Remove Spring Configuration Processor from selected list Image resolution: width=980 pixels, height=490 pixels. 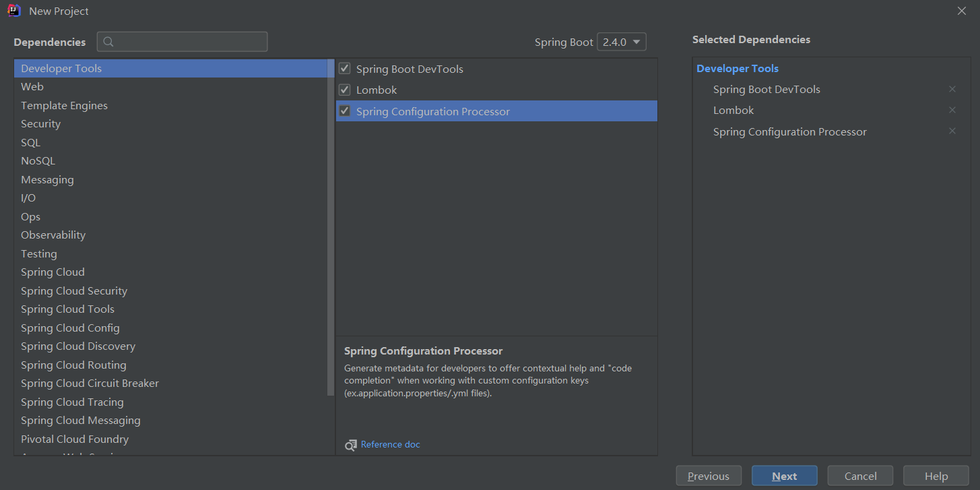coord(952,131)
